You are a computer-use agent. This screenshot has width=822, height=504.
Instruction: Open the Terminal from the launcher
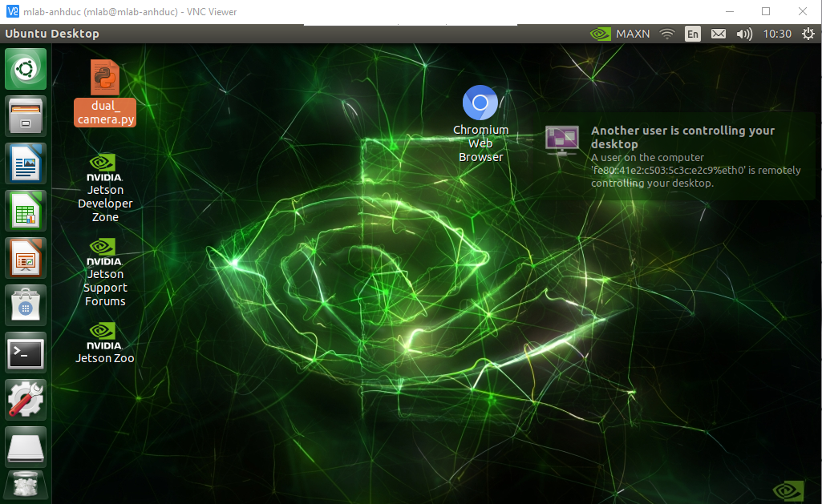point(26,353)
